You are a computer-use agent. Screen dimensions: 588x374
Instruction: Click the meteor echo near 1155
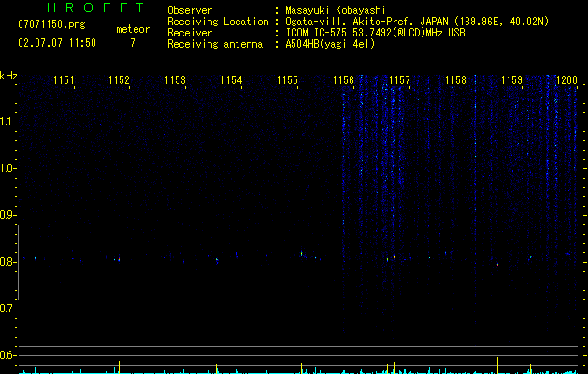pos(301,253)
